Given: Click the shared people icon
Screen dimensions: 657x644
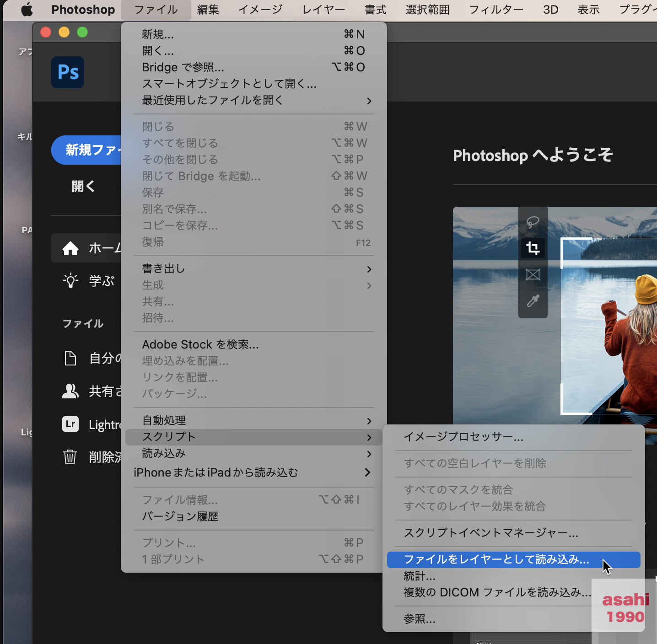Looking at the screenshot, I should 70,391.
